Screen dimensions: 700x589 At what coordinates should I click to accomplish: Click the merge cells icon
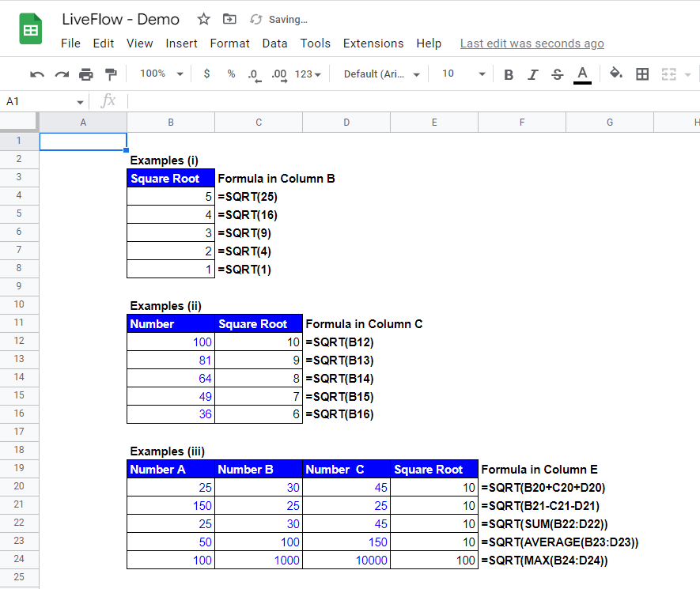coord(668,74)
